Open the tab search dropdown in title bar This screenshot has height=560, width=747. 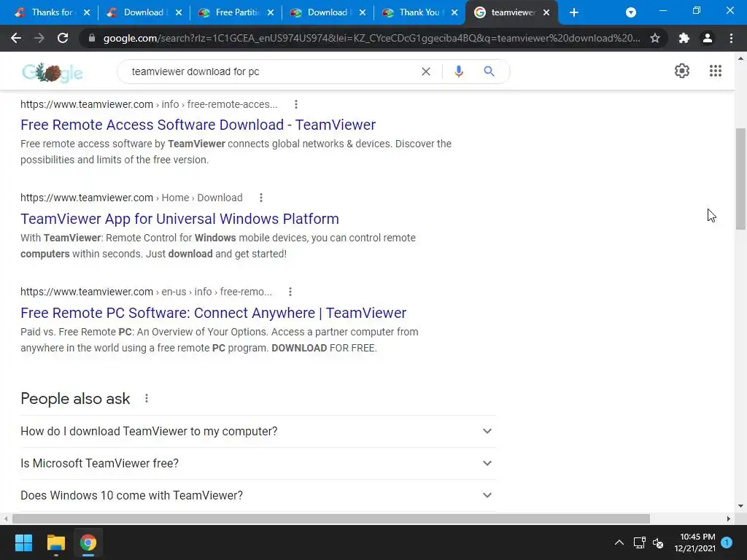(x=631, y=12)
